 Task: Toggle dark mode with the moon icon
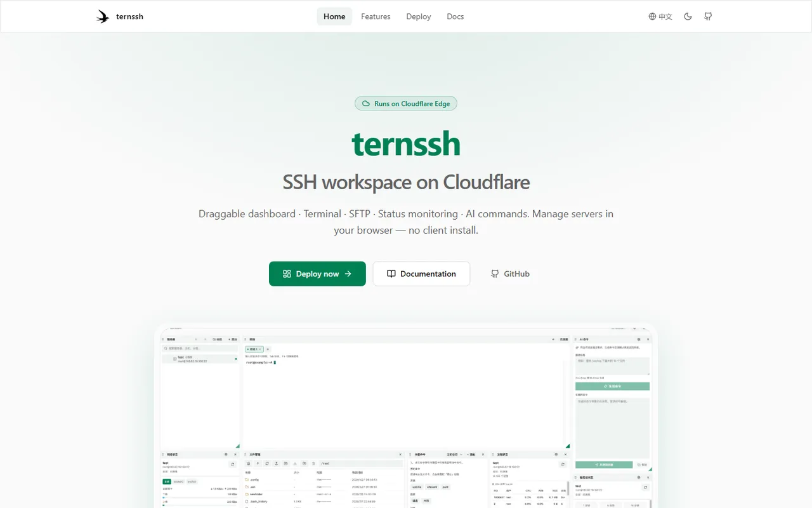688,17
